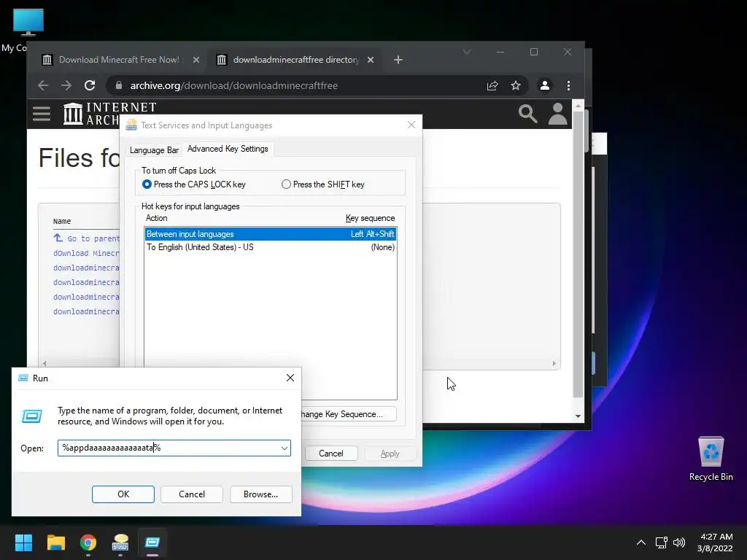Image resolution: width=747 pixels, height=560 pixels.
Task: Cancel the Text Services dialog
Action: tap(331, 454)
